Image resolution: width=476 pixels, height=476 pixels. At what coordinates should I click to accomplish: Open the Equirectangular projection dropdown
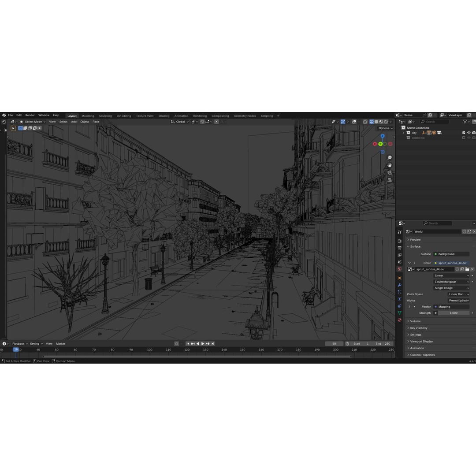tap(450, 282)
